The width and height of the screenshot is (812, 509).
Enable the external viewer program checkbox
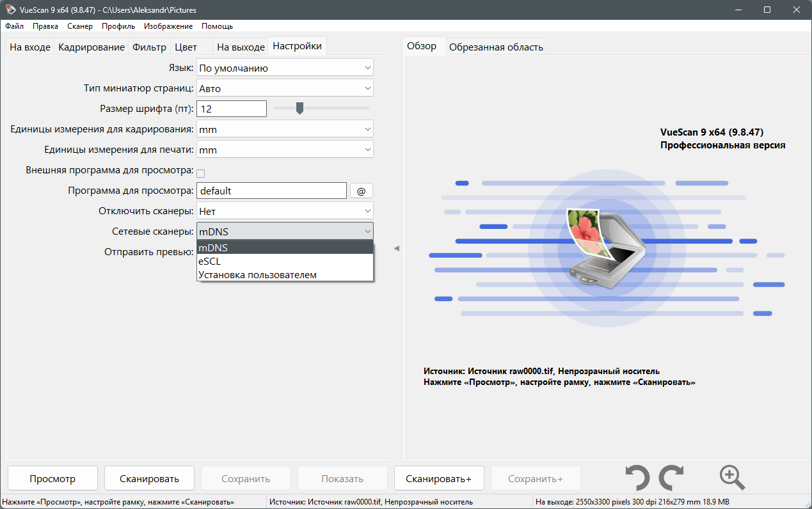(200, 173)
